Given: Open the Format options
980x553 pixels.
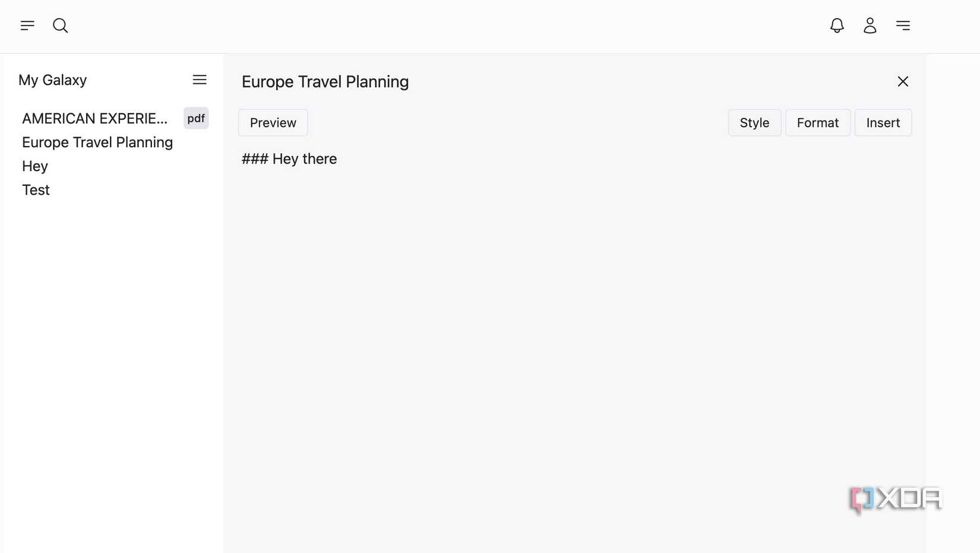Looking at the screenshot, I should 818,122.
